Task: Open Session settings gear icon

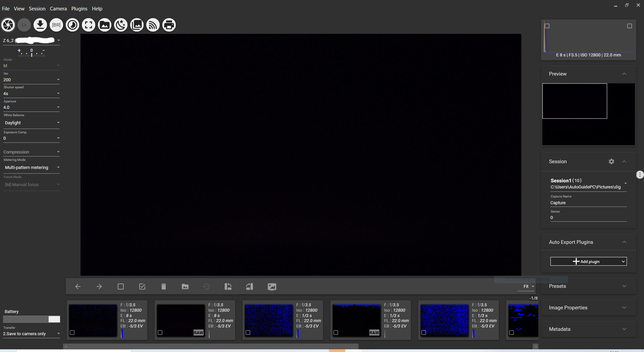Action: 611,162
